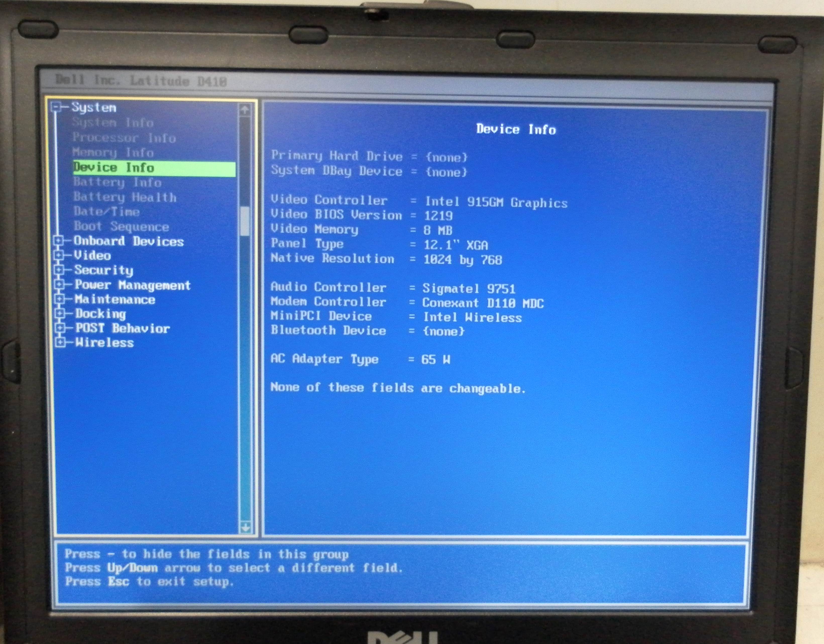Image resolution: width=824 pixels, height=644 pixels.
Task: Click the Modem Controller label
Action: pos(328,302)
